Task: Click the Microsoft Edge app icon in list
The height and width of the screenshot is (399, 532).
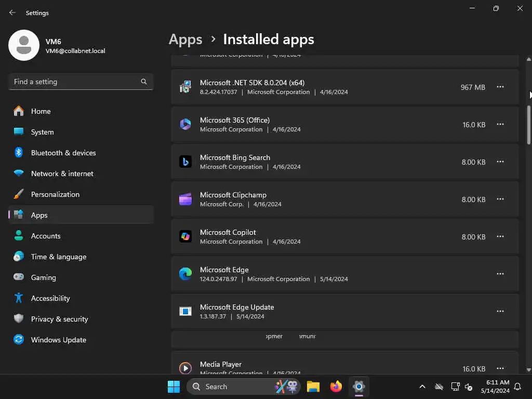Action: pos(185,274)
